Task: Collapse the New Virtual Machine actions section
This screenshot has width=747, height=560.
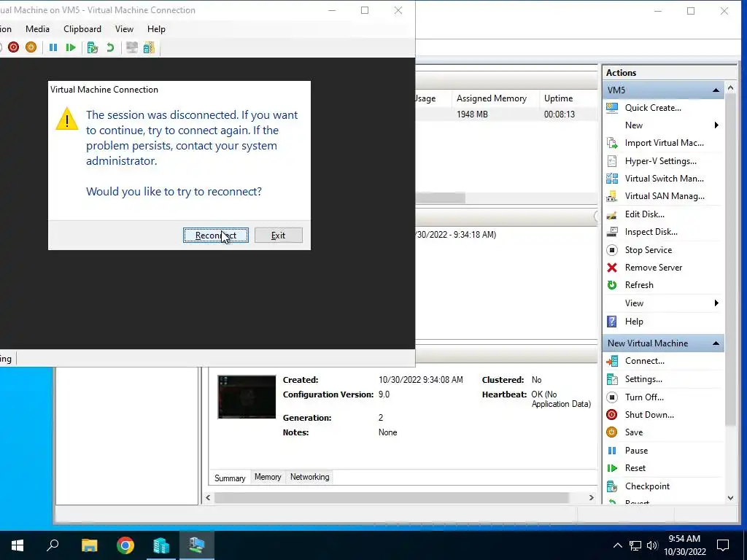Action: [x=716, y=343]
